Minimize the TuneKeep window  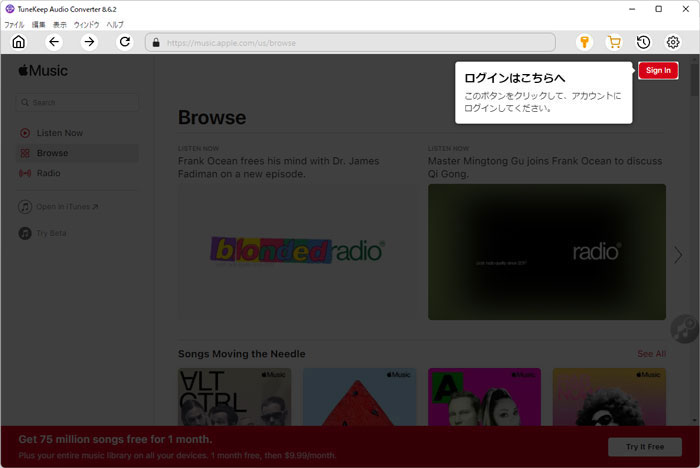point(632,9)
